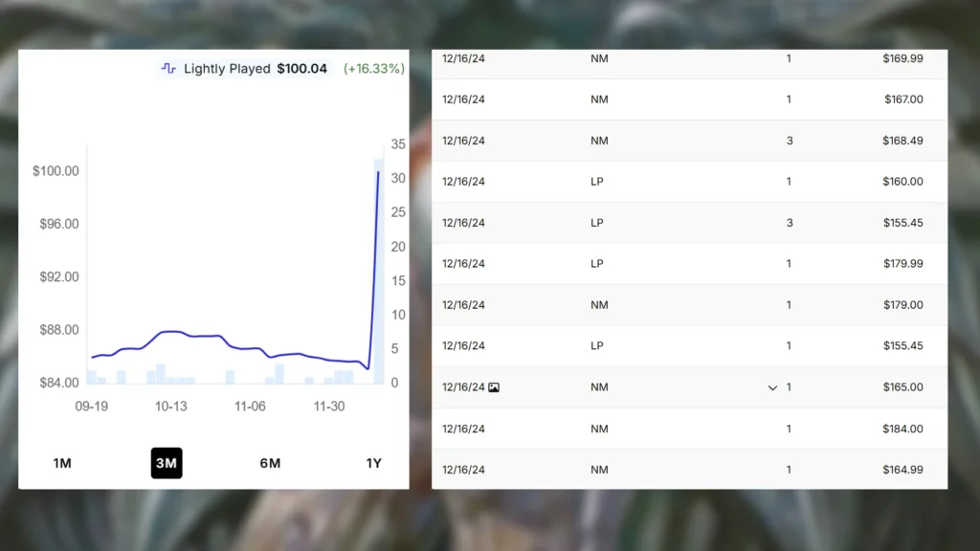
Task: Click the $168.49 price with quantity 3
Action: 902,141
